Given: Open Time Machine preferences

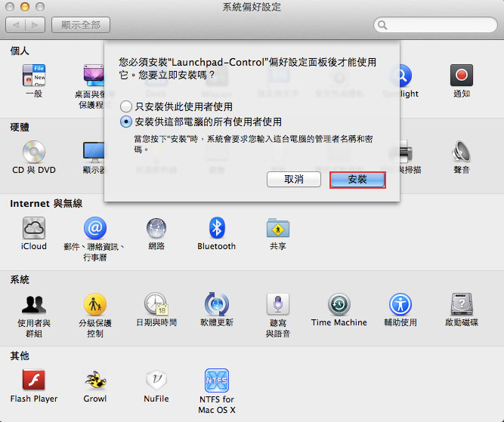Looking at the screenshot, I should pos(339,304).
